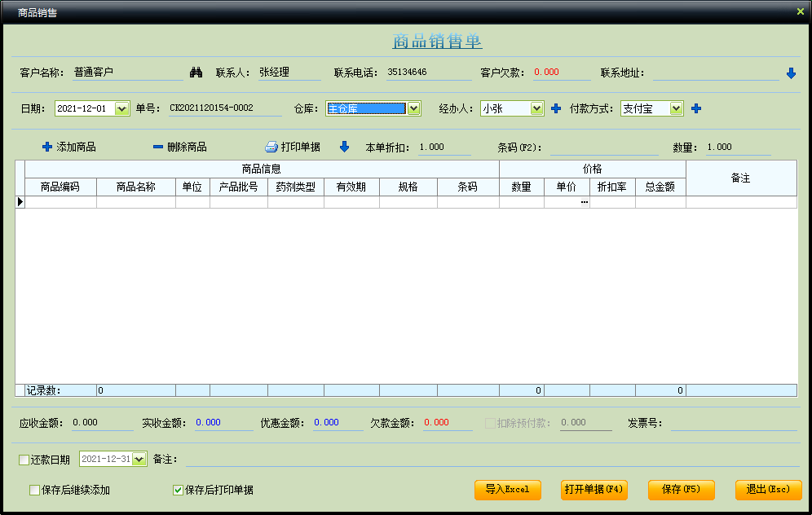This screenshot has width=812, height=515.
Task: Click the 数量 column header in grid
Action: pos(522,187)
